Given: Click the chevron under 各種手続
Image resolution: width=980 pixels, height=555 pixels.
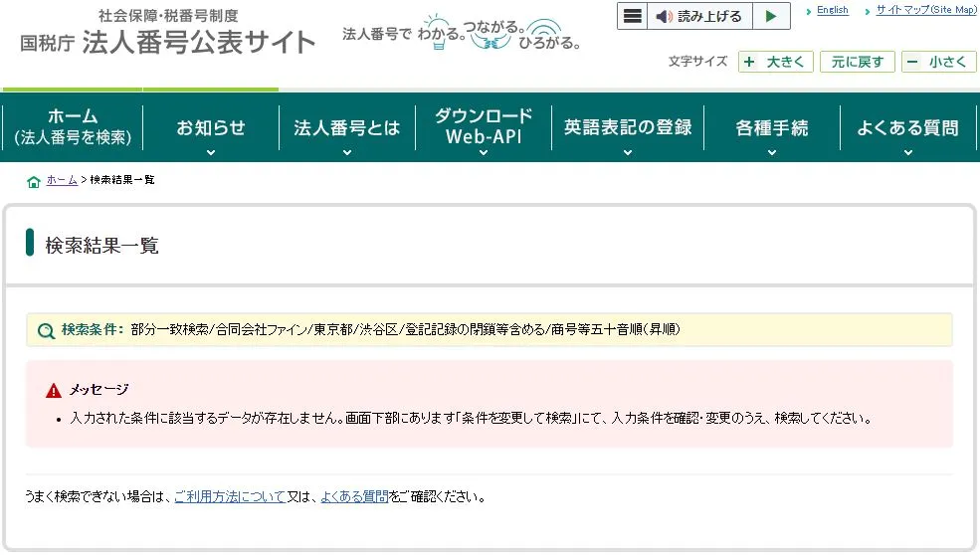Looking at the screenshot, I should coord(772,152).
